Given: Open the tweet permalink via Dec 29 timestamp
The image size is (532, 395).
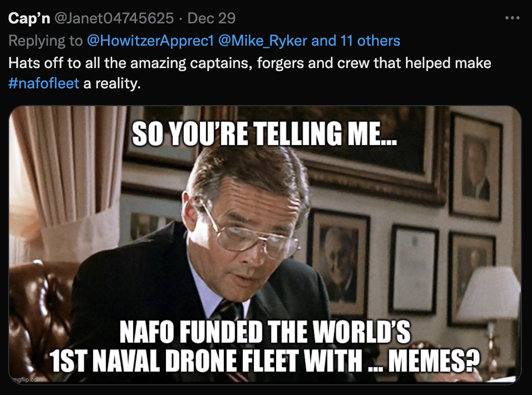Looking at the screenshot, I should point(211,19).
